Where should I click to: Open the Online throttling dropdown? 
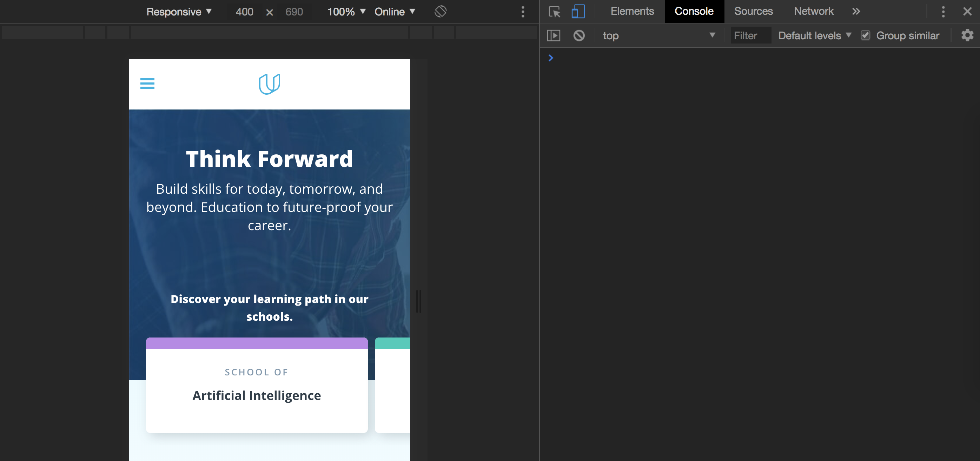point(395,12)
